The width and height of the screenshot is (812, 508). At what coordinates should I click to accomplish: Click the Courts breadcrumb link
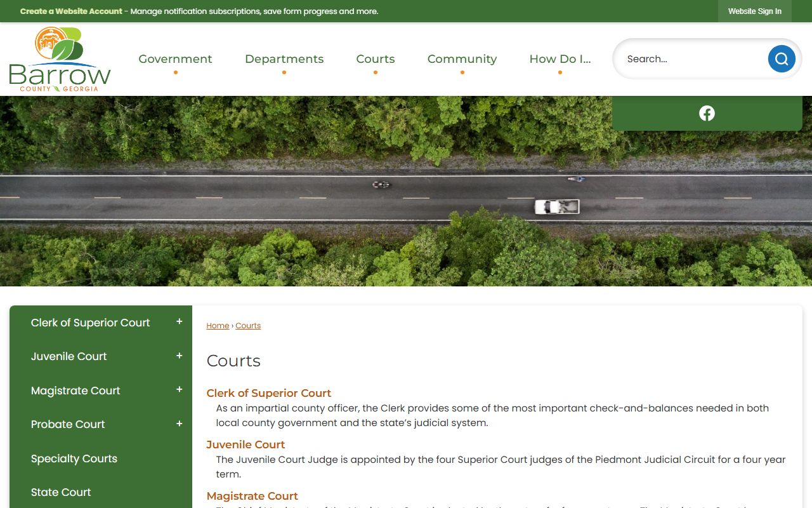pyautogui.click(x=248, y=326)
